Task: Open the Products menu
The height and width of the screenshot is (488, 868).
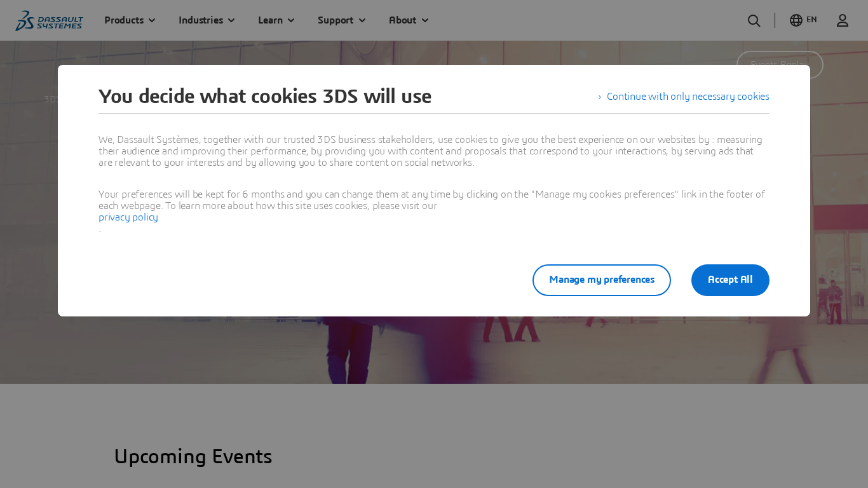Action: [124, 20]
